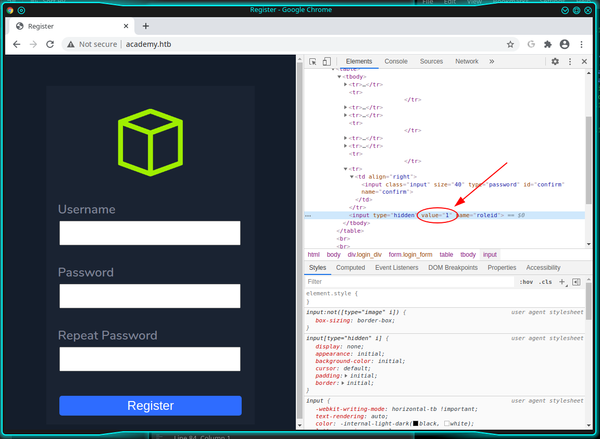Image resolution: width=600 pixels, height=439 pixels.
Task: Open DevTools settings gear
Action: point(555,61)
